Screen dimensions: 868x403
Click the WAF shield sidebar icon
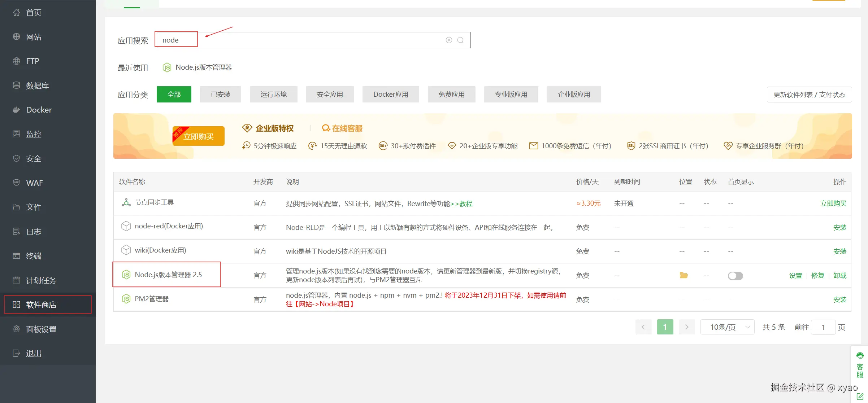(x=16, y=183)
